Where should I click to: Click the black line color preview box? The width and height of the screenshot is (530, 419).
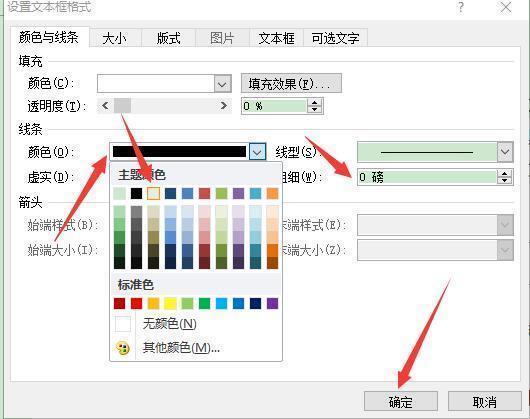[179, 152]
